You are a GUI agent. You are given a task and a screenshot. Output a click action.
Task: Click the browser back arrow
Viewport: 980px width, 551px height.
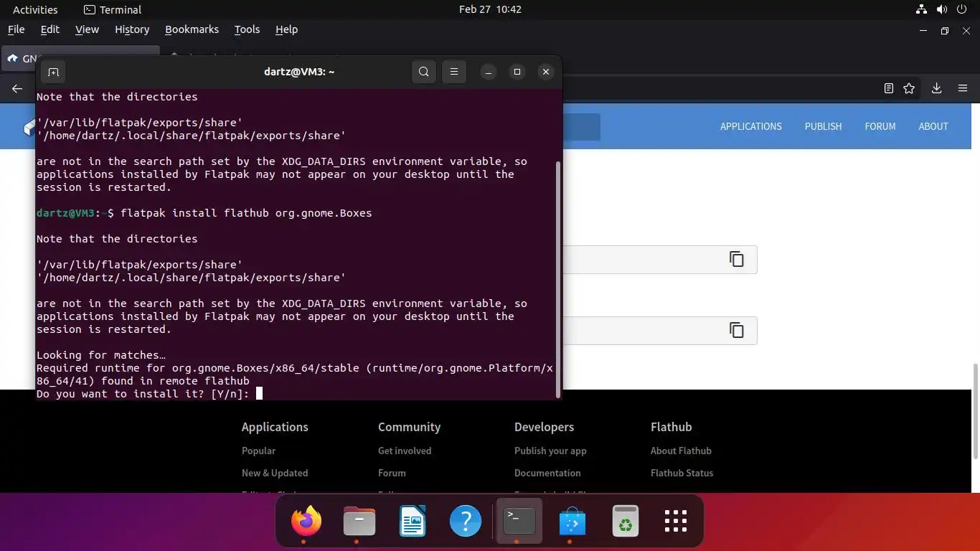(x=17, y=88)
